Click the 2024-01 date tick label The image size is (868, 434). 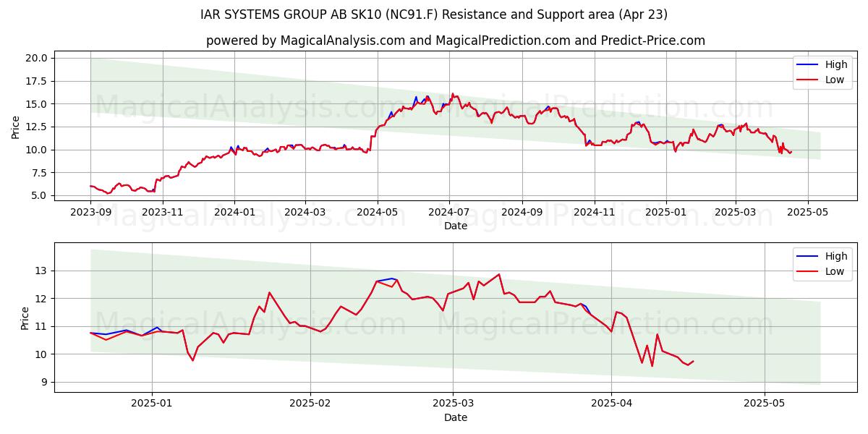point(234,213)
